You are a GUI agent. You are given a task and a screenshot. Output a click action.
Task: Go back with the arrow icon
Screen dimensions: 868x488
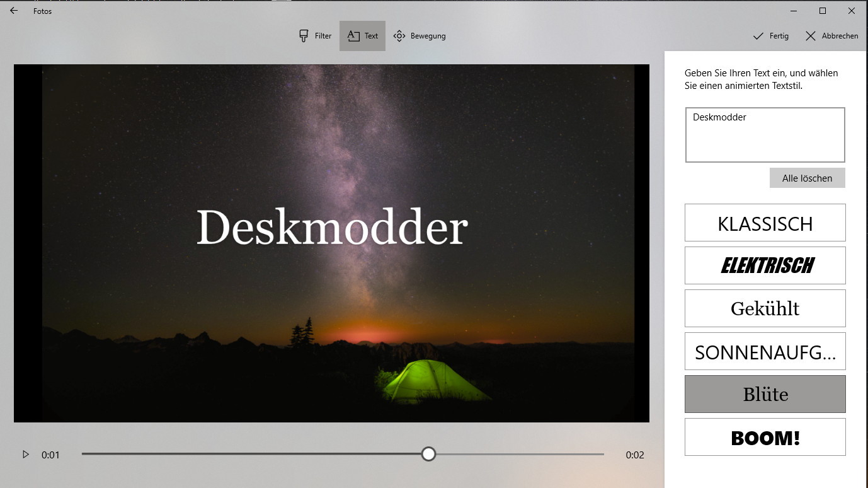click(x=14, y=11)
